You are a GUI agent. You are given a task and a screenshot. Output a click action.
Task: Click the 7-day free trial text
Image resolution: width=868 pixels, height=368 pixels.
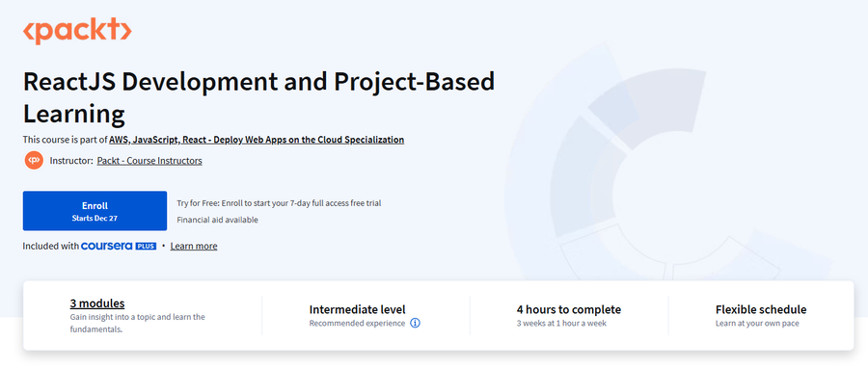click(279, 203)
